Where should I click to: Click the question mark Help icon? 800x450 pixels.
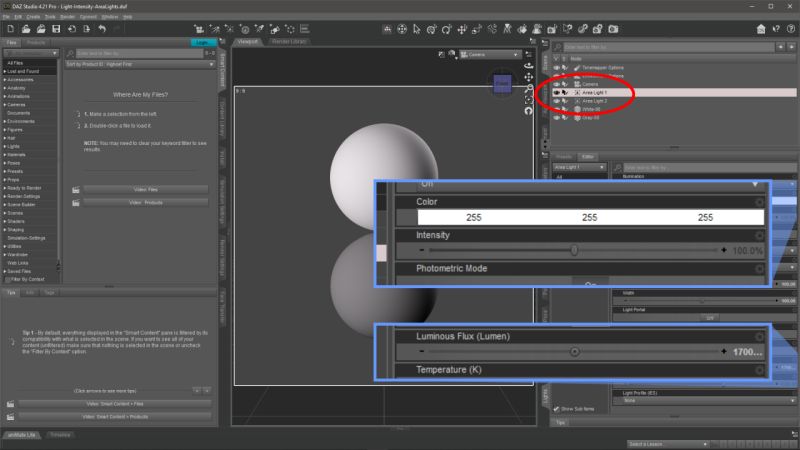(791, 29)
